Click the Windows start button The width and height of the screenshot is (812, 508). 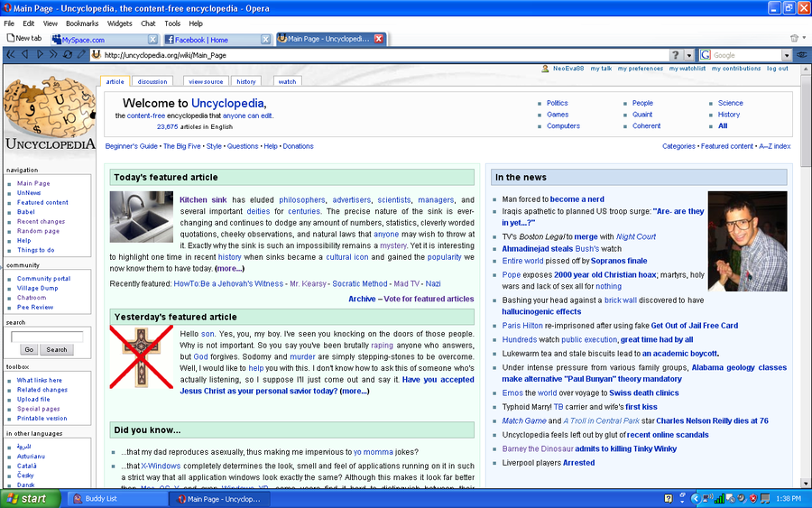click(30, 499)
